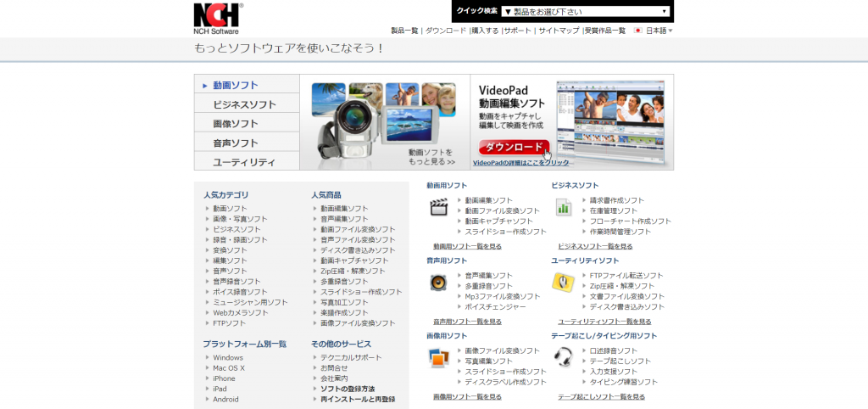The width and height of the screenshot is (868, 409).
Task: Click the clapperboard video software icon
Action: tap(437, 207)
